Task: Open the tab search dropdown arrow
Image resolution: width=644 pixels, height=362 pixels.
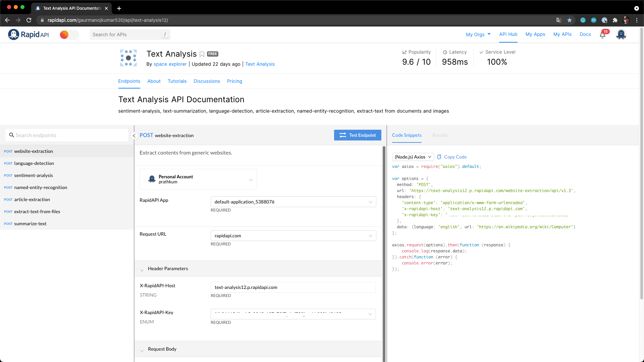Action: point(636,8)
